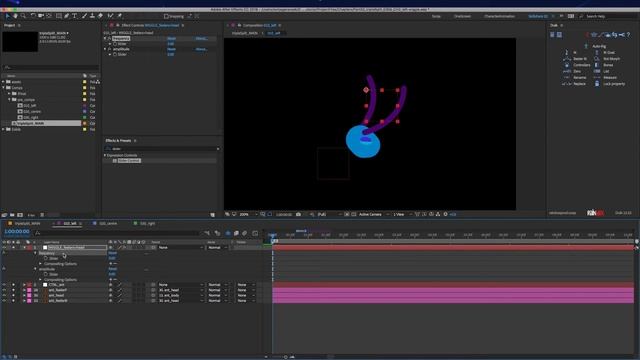Click timeline graph editor icon
The image size is (640, 360).
255,233
